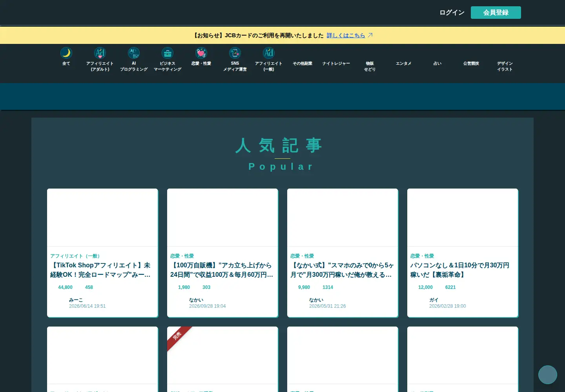Open the 占い category
Image resolution: width=565 pixels, height=392 pixels.
point(437,64)
